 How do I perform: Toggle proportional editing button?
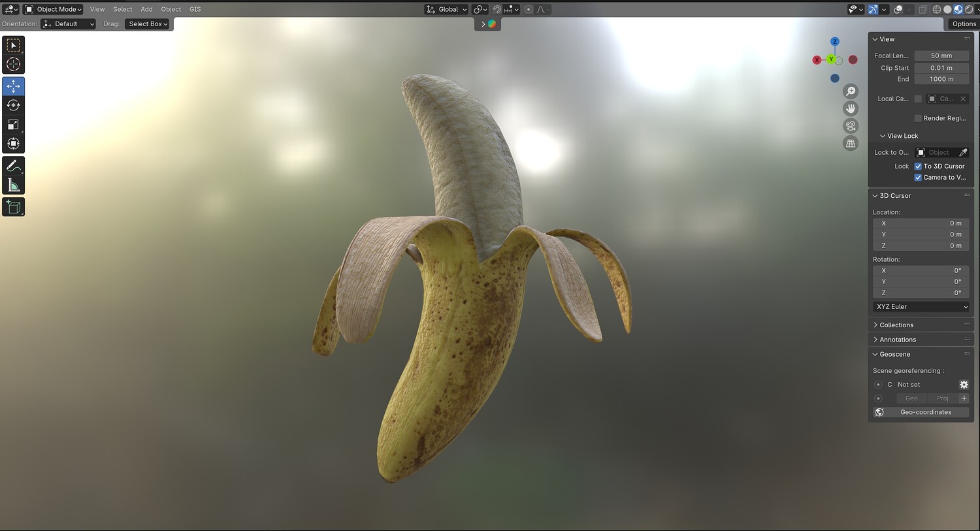pos(529,9)
